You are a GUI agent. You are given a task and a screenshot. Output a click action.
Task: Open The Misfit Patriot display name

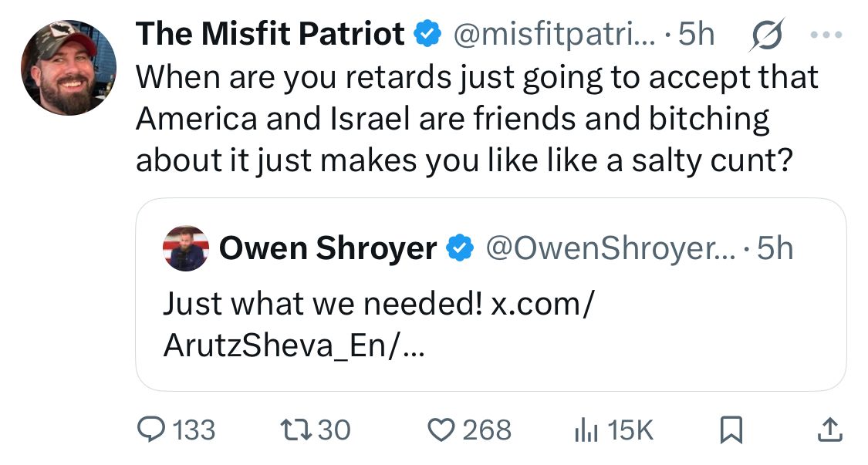270,35
